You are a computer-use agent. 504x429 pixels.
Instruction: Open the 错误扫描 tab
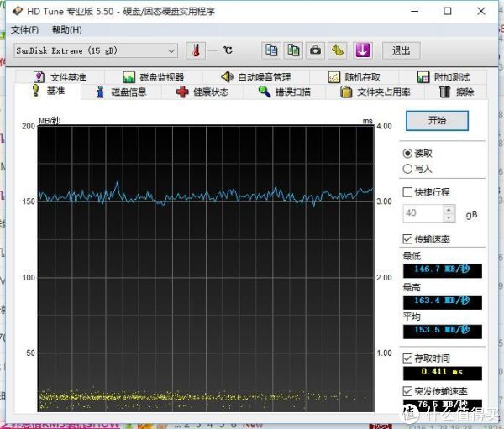[285, 92]
